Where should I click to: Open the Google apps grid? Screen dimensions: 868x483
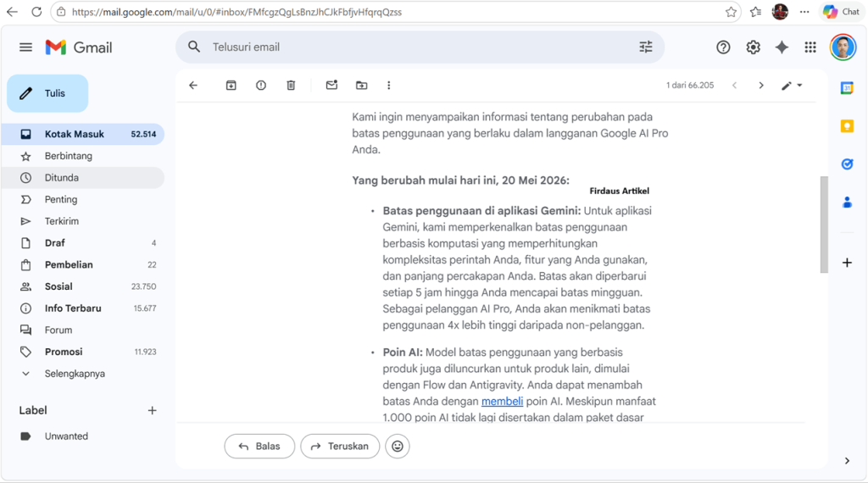click(x=810, y=47)
